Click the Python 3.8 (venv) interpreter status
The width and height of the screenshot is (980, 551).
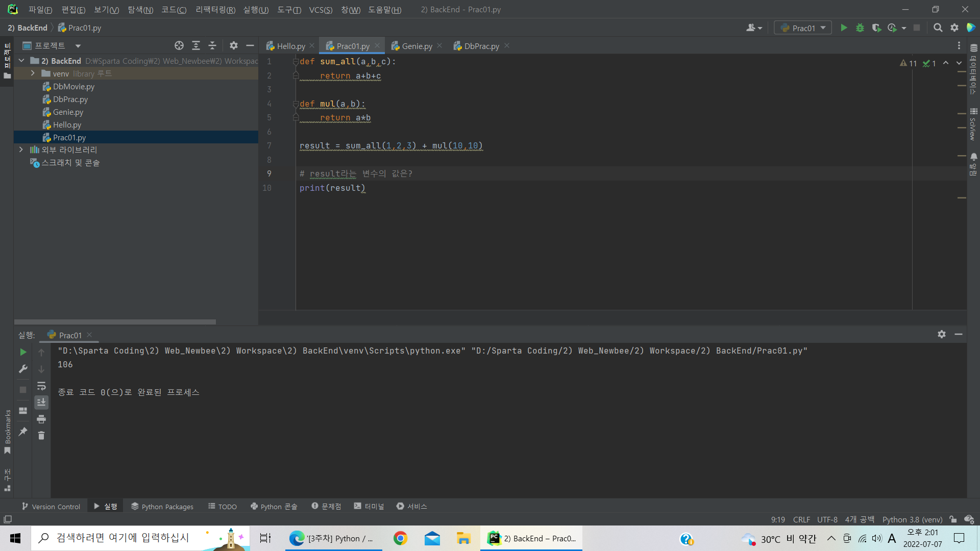tap(912, 519)
